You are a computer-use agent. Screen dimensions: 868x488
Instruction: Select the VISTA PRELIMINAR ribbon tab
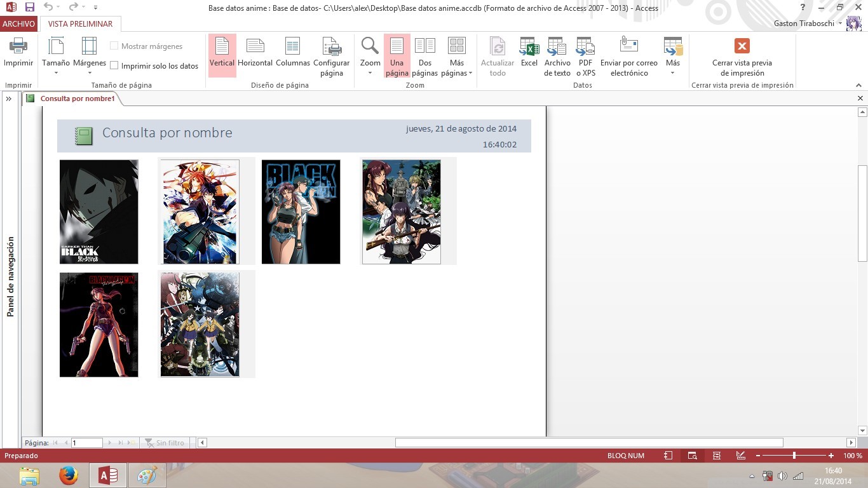tap(80, 24)
